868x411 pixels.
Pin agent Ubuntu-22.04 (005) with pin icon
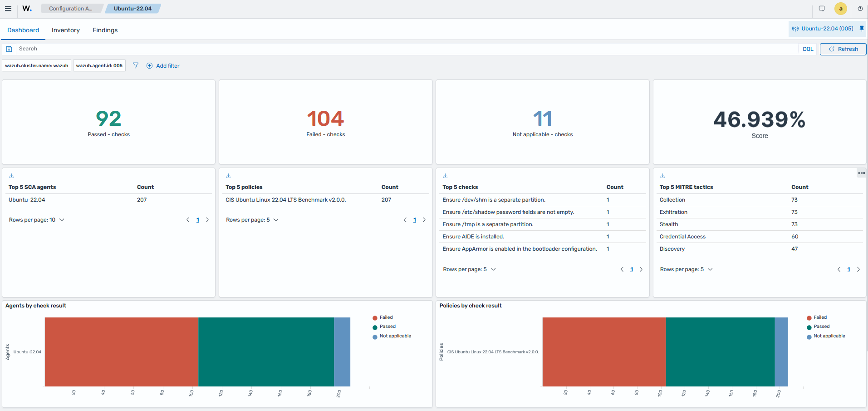point(862,28)
